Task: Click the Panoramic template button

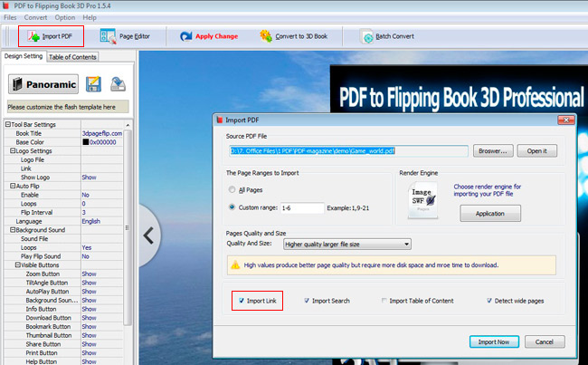Action: click(43, 84)
